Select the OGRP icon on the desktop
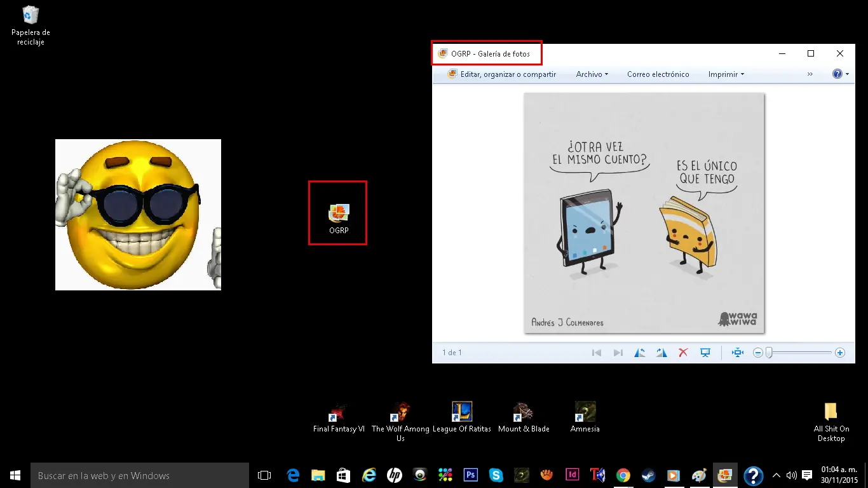 click(x=339, y=219)
